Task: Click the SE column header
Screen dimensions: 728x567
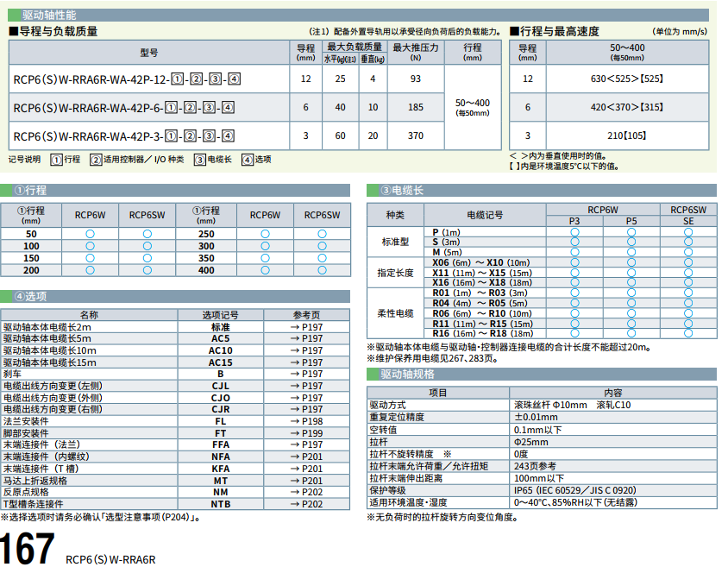Action: click(688, 221)
